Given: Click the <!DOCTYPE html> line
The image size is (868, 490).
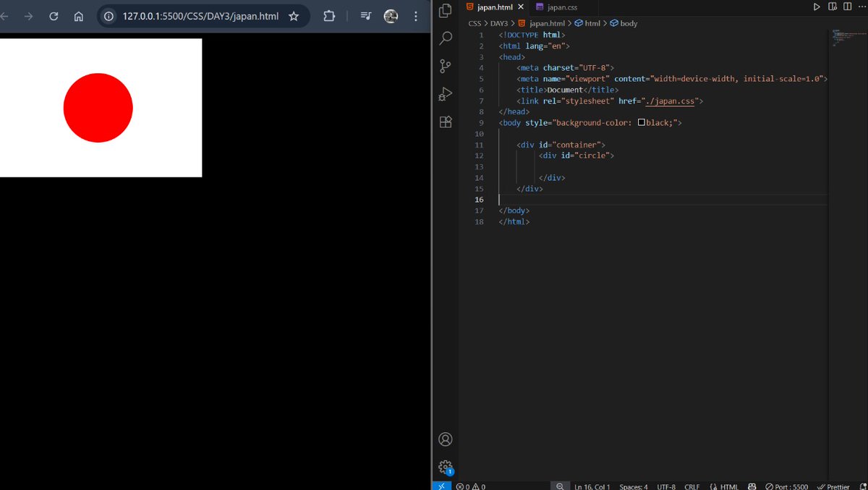Looking at the screenshot, I should coord(532,35).
